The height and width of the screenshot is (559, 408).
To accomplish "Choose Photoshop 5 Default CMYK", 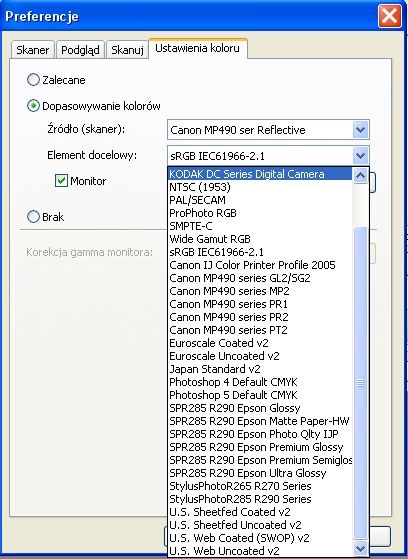I will pyautogui.click(x=260, y=395).
